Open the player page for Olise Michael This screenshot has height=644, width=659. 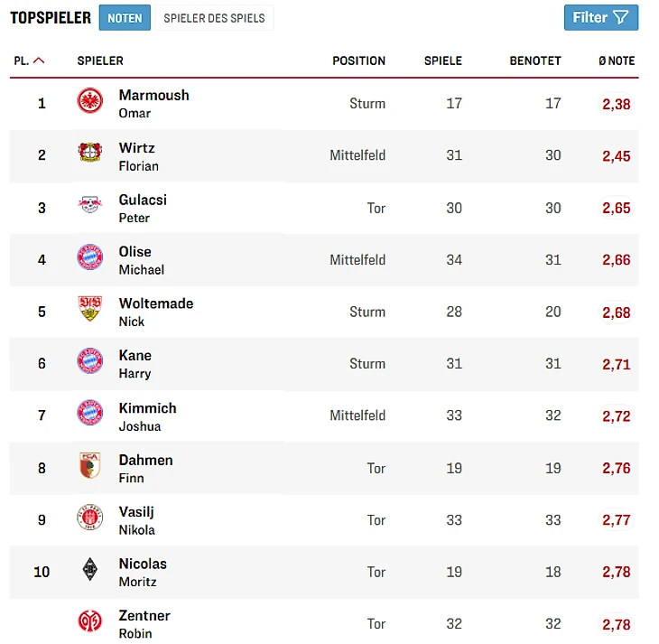(141, 259)
